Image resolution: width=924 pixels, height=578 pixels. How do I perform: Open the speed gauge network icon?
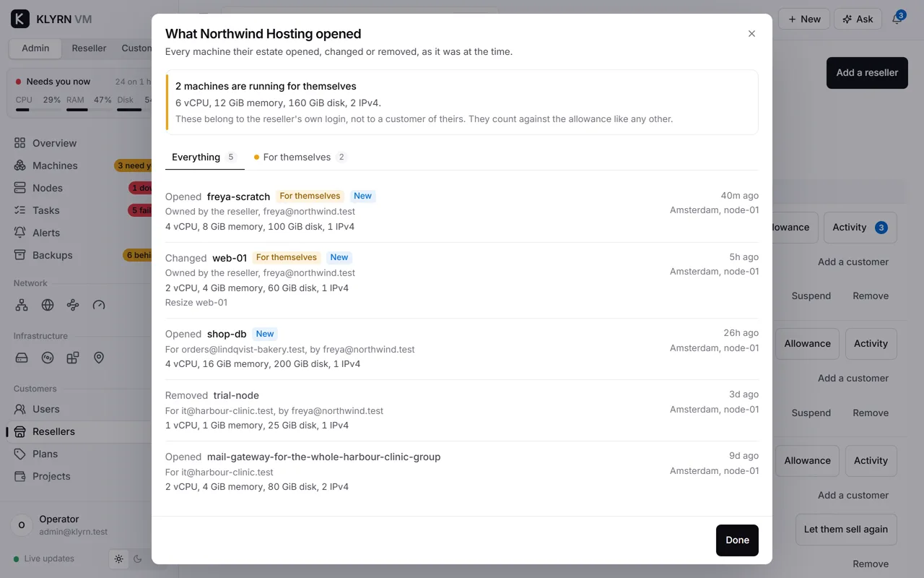pos(99,305)
